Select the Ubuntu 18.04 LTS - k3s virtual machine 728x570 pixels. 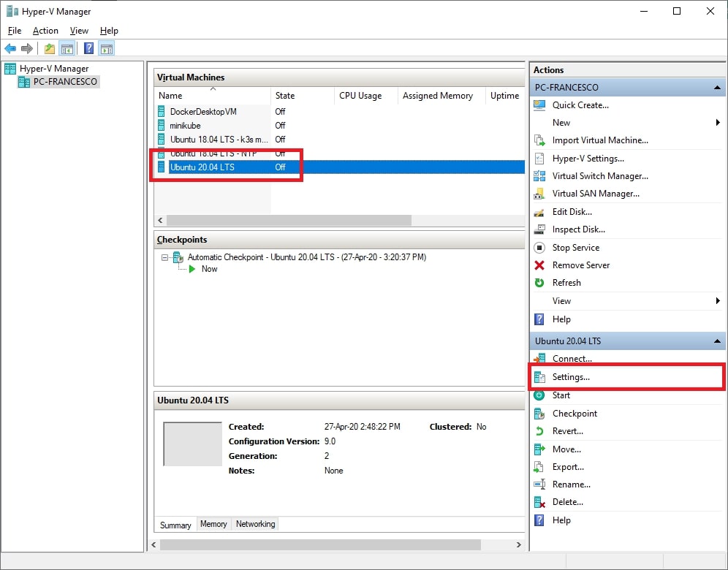pos(219,140)
